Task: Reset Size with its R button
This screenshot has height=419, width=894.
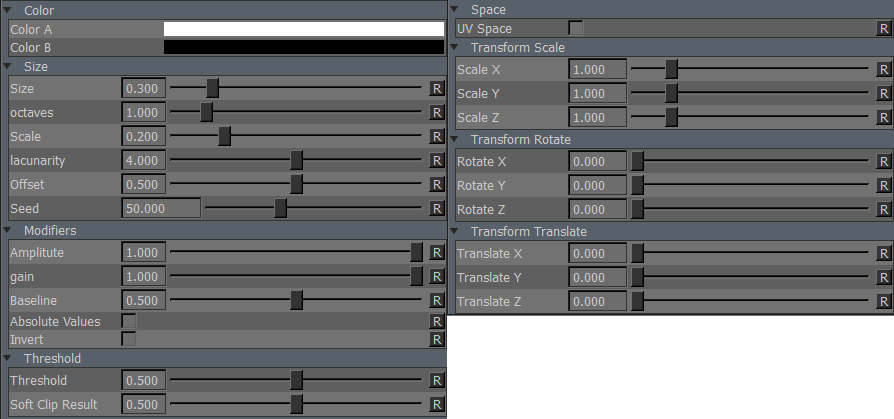Action: (x=437, y=88)
